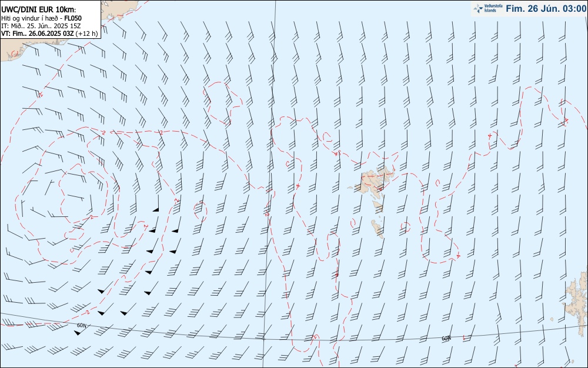Image resolution: width=588 pixels, height=368 pixels.
Task: Click the Hiti og vindur í hæð - FL050 label
Action: tap(41, 18)
